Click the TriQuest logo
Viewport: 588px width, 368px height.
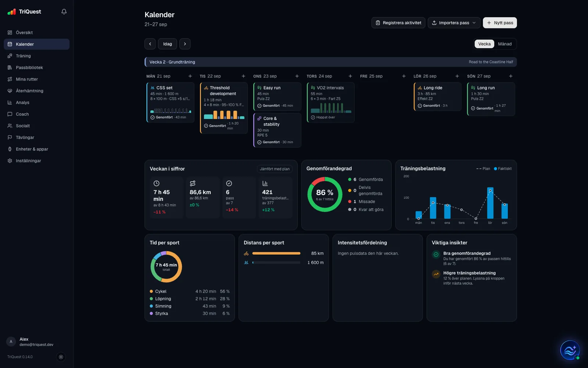point(24,12)
